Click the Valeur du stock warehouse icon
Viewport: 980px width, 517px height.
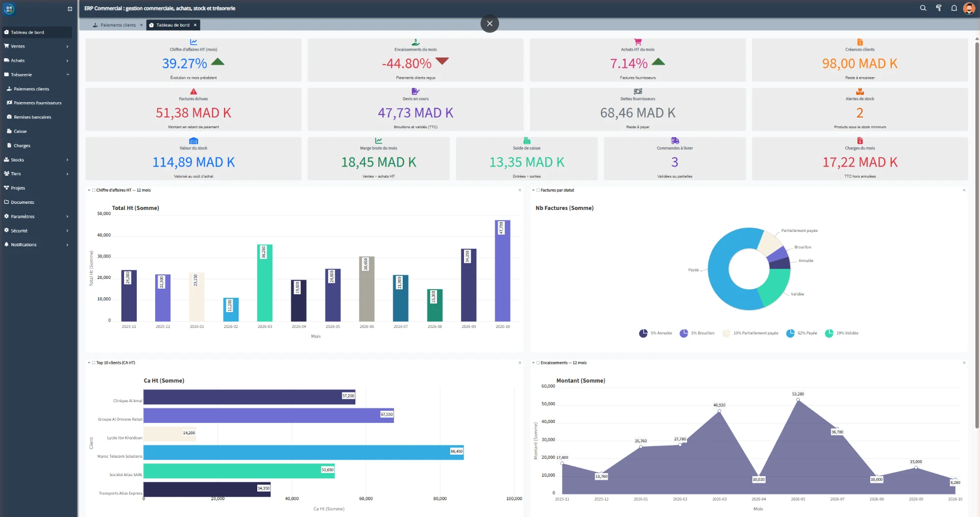point(193,141)
